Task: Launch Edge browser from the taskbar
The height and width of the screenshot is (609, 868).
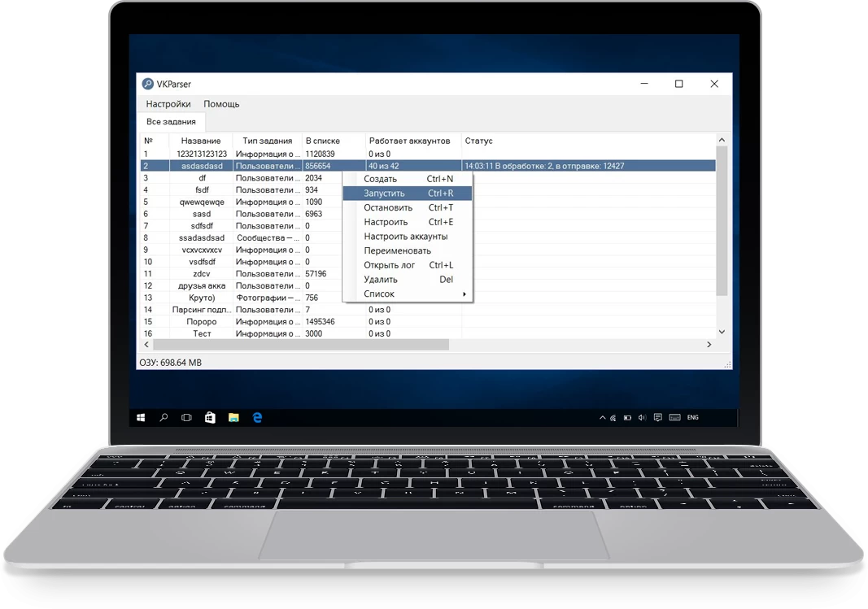Action: click(x=257, y=418)
